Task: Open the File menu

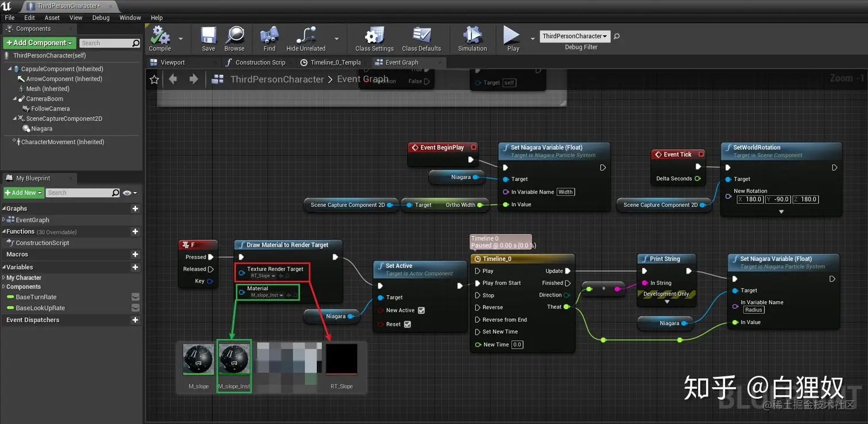Action: (10, 18)
